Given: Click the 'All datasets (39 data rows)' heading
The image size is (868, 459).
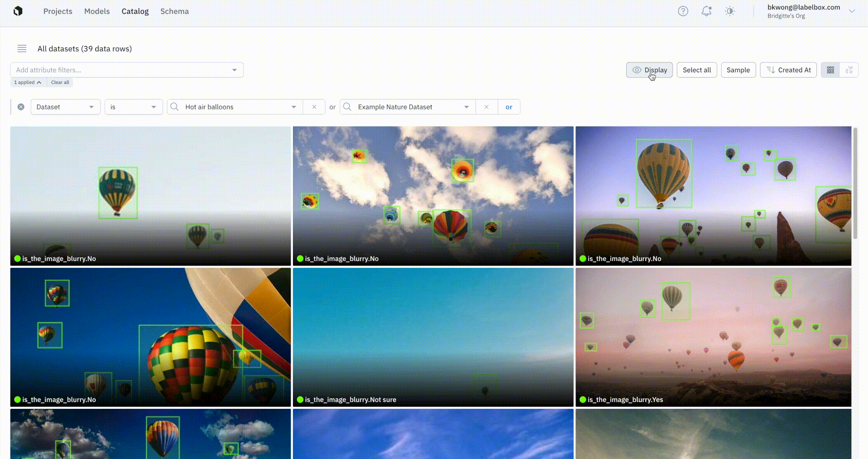Looking at the screenshot, I should [x=85, y=49].
